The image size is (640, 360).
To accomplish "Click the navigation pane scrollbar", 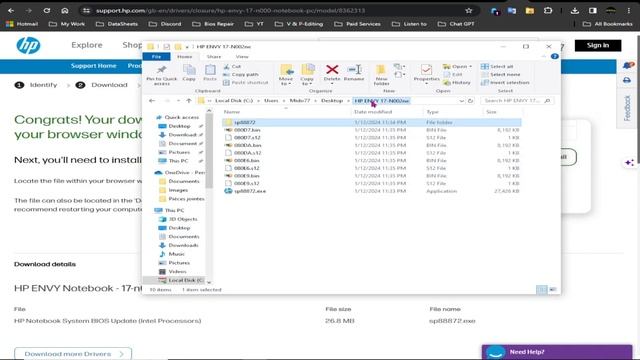I will (209, 151).
